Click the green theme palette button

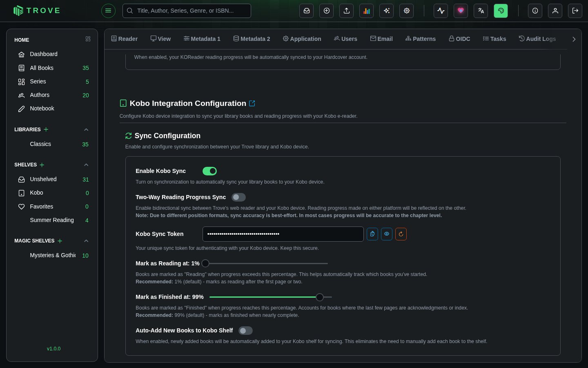(x=501, y=11)
